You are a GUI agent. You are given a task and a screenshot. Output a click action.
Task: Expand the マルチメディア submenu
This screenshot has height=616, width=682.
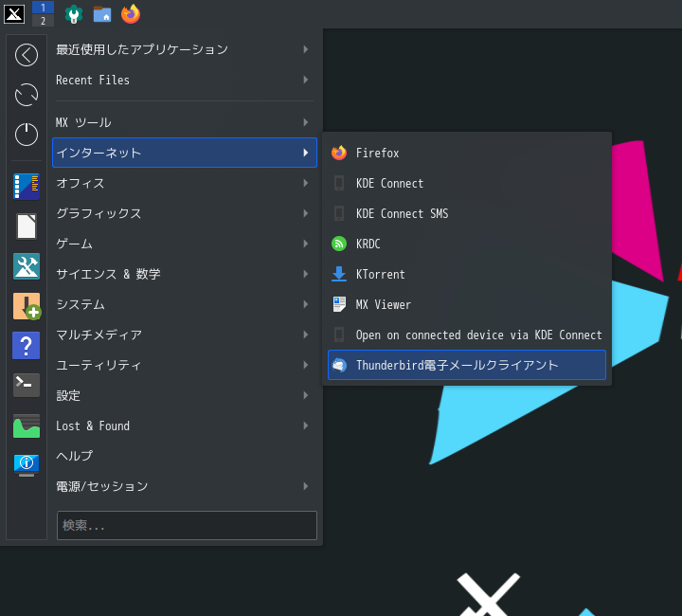coord(185,335)
